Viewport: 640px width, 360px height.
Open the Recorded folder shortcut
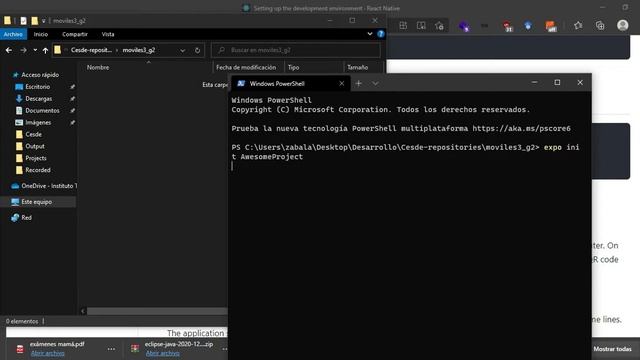coord(38,169)
